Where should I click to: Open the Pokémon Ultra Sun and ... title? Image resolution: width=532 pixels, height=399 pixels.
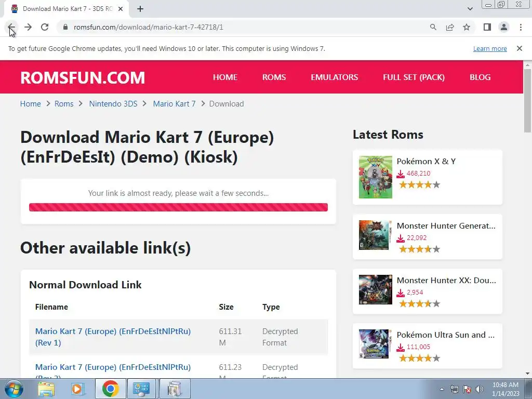(x=445, y=335)
